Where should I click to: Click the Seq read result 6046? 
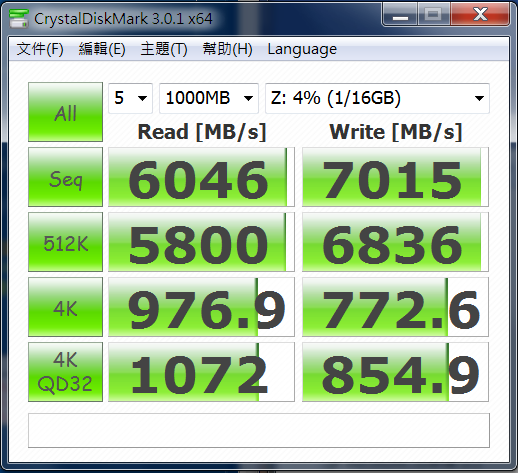coord(201,177)
